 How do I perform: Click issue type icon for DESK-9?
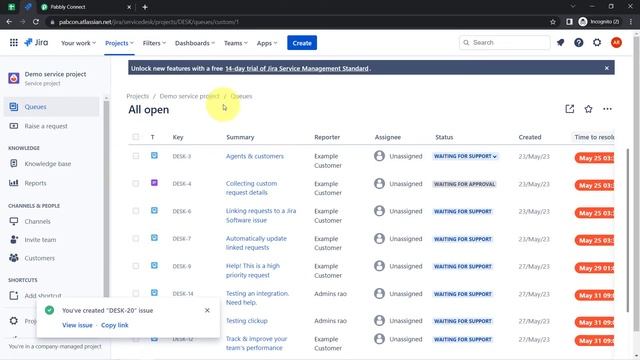point(154,265)
